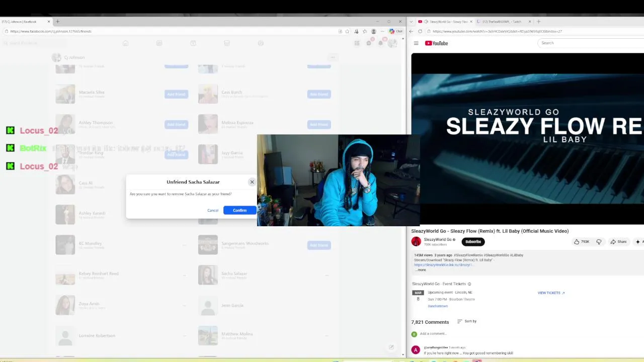Open Facebook apps grid menu
The height and width of the screenshot is (362, 644).
click(x=357, y=43)
